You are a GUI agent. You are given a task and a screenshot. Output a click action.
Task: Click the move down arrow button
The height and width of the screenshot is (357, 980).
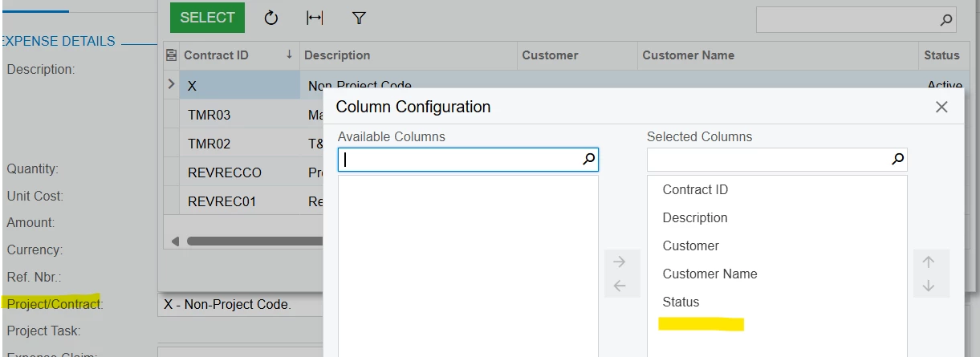[929, 286]
